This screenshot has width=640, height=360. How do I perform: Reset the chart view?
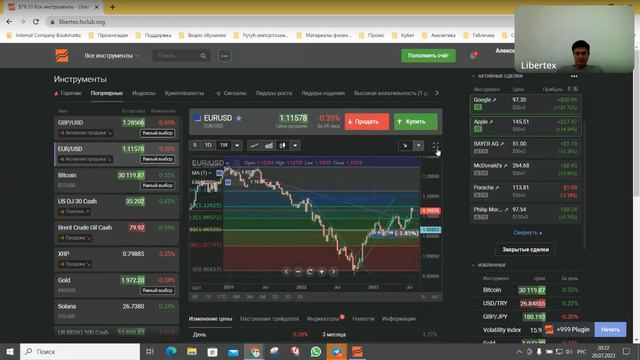[x=309, y=271]
